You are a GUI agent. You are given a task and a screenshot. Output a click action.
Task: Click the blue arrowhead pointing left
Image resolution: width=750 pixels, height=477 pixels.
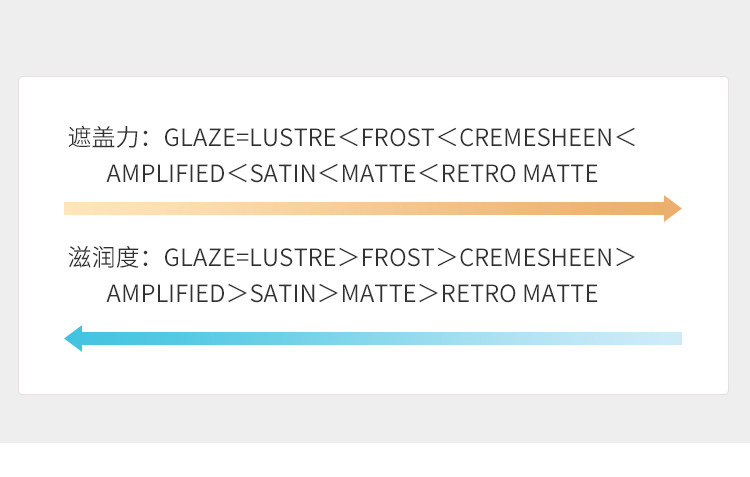pyautogui.click(x=74, y=338)
